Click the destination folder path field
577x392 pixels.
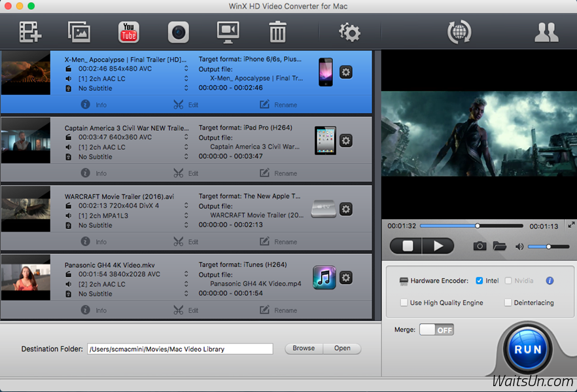click(x=180, y=348)
